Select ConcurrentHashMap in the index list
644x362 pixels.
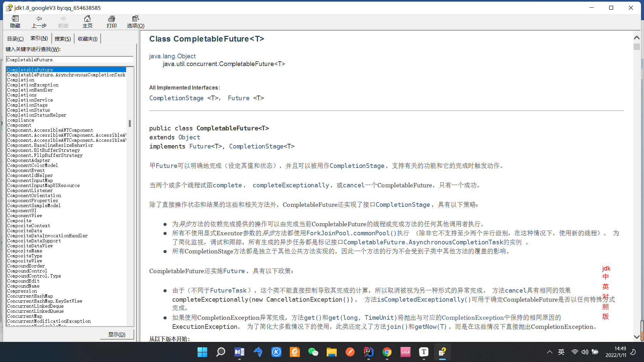[x=30, y=296]
